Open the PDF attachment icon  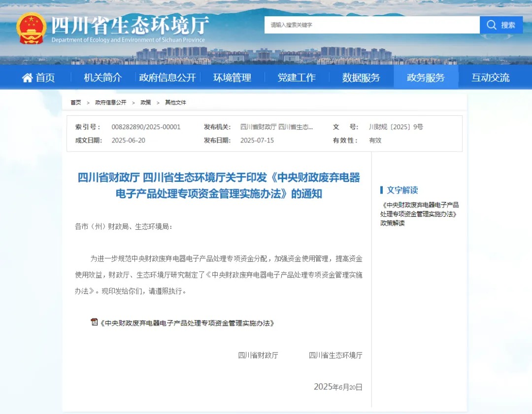[94, 322]
